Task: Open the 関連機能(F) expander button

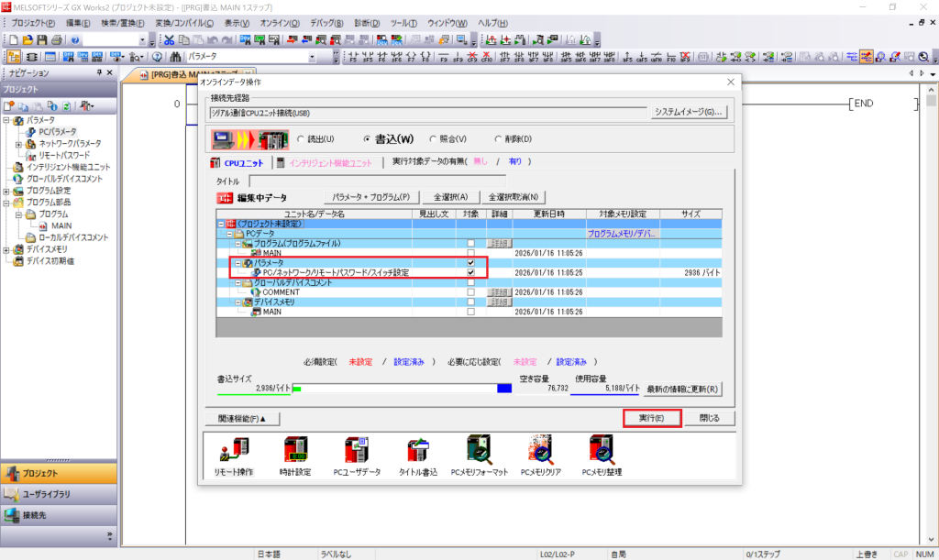Action: tap(243, 419)
